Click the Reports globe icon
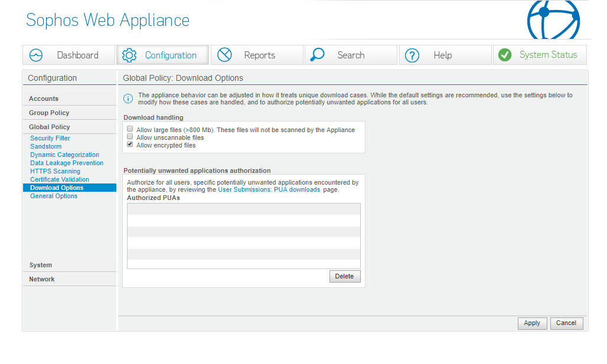 (x=224, y=54)
